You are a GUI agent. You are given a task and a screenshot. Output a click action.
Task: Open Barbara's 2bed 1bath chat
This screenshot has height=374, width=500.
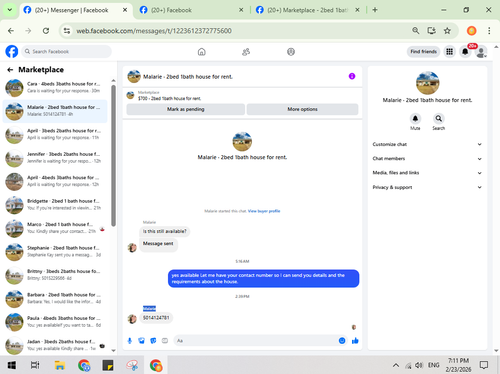[x=55, y=298]
